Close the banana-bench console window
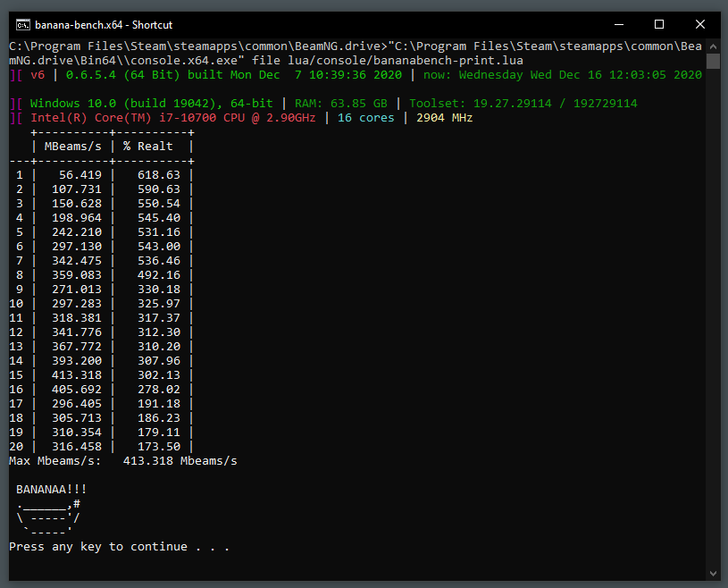Screen dimensions: 728x588 point(699,25)
